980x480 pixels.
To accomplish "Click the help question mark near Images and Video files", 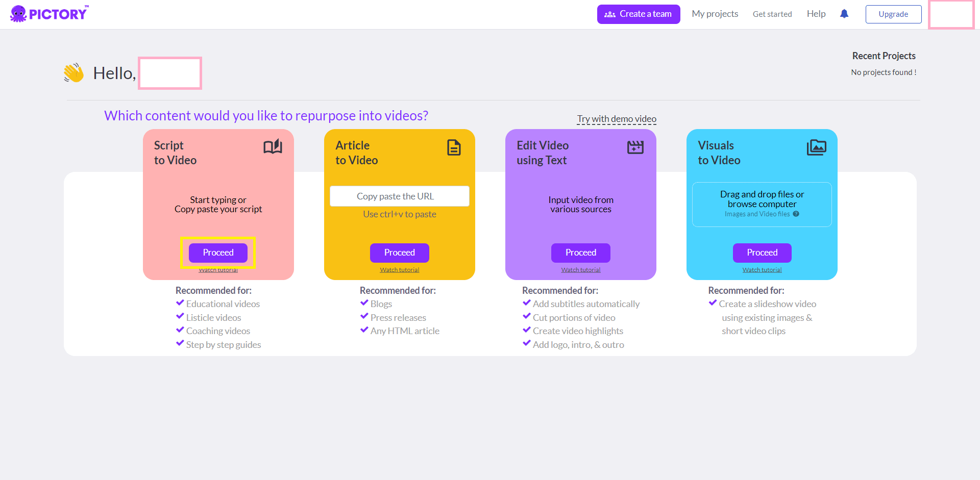I will click(796, 214).
